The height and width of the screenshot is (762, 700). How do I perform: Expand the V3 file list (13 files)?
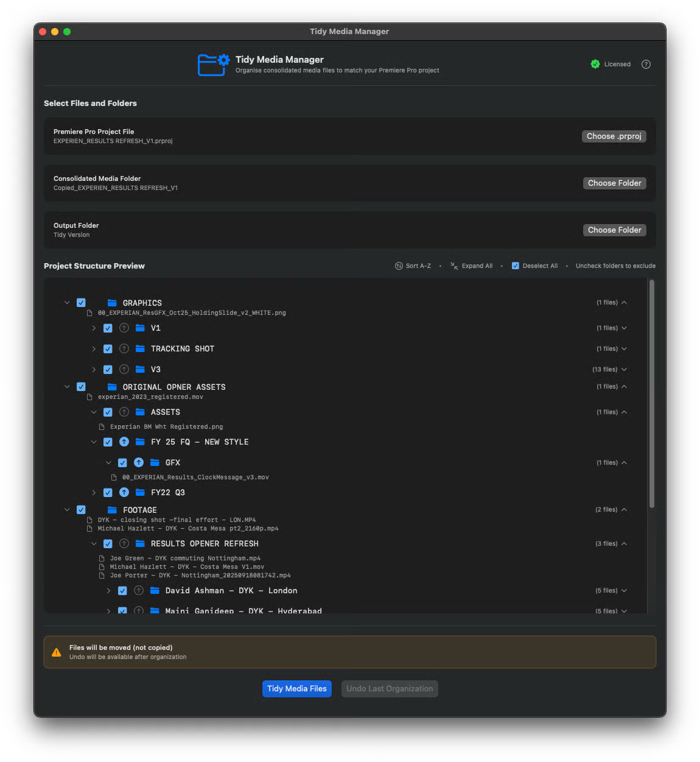pyautogui.click(x=624, y=370)
